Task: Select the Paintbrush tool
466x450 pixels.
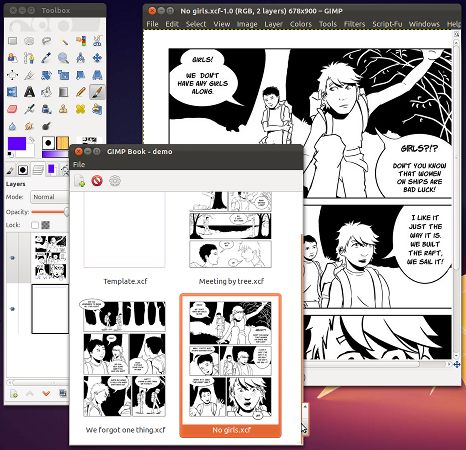Action: click(97, 92)
